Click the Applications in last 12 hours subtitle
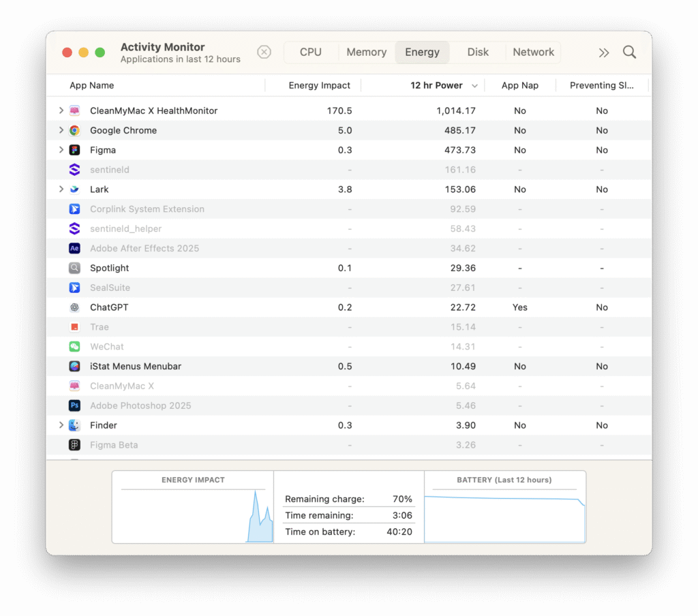Image resolution: width=698 pixels, height=616 pixels. coord(180,59)
